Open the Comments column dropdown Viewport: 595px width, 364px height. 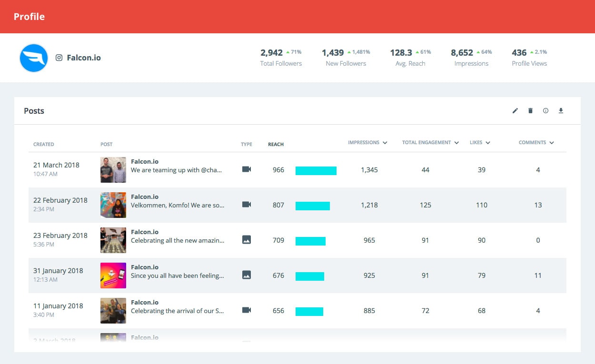tap(536, 142)
